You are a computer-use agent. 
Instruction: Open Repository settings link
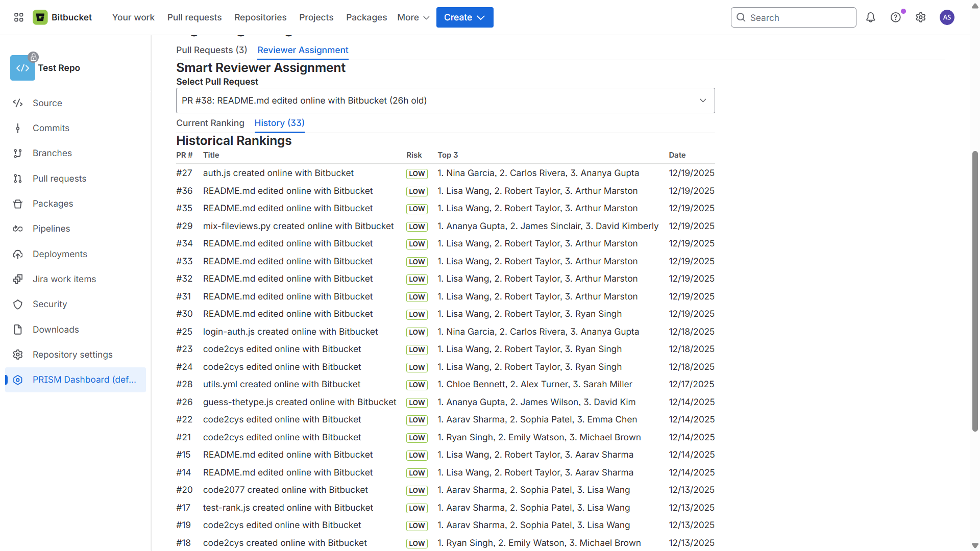pos(72,355)
